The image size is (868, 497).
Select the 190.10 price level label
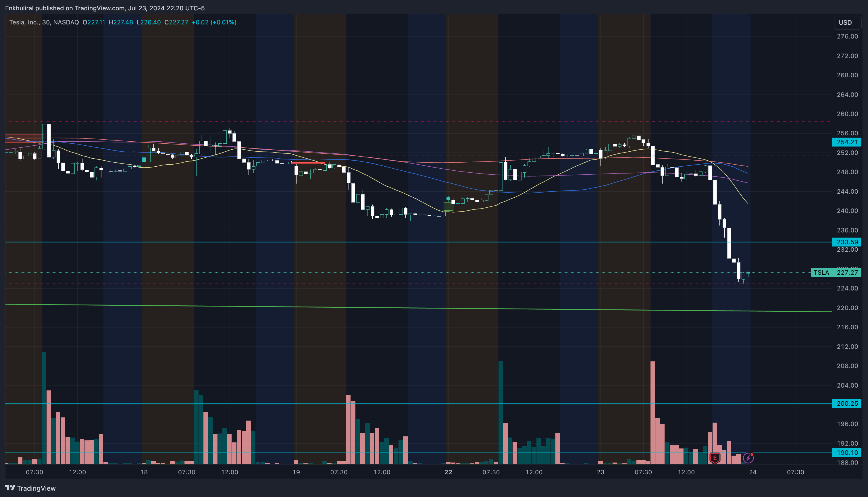pyautogui.click(x=847, y=453)
